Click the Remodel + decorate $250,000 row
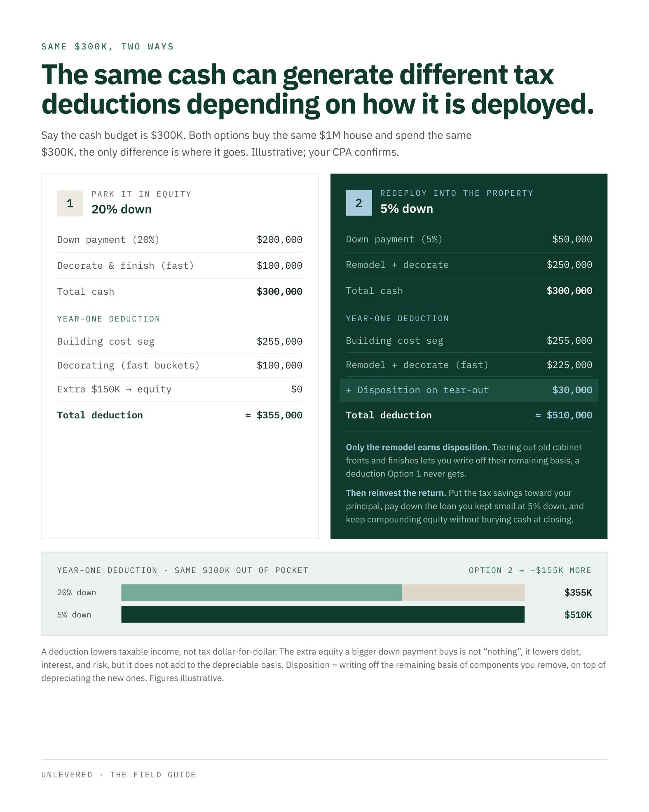Screen dimensions: 649x812 coord(469,265)
